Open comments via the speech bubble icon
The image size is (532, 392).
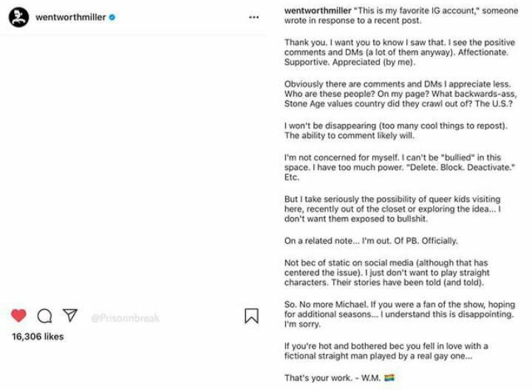click(x=44, y=316)
